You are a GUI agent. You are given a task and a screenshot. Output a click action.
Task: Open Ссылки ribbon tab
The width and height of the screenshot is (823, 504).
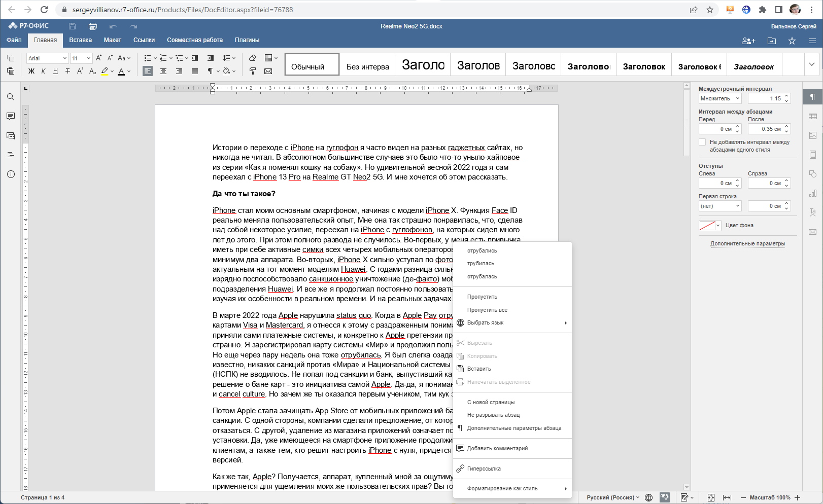[x=144, y=40]
